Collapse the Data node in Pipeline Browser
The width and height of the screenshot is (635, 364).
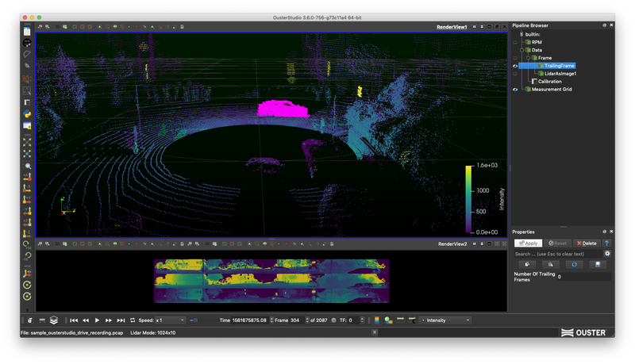521,50
